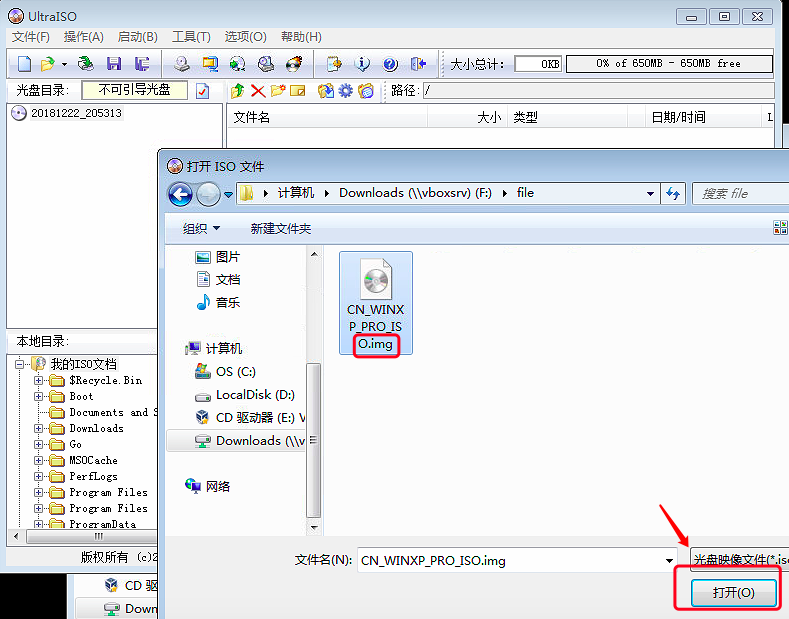Click the 650MB capacity progress bar

(x=669, y=64)
